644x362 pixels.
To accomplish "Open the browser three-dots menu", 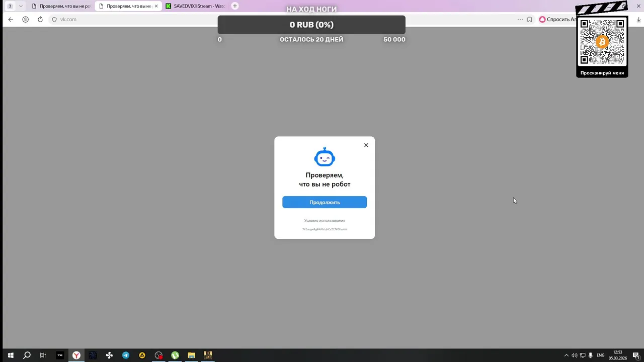I will pos(520,20).
